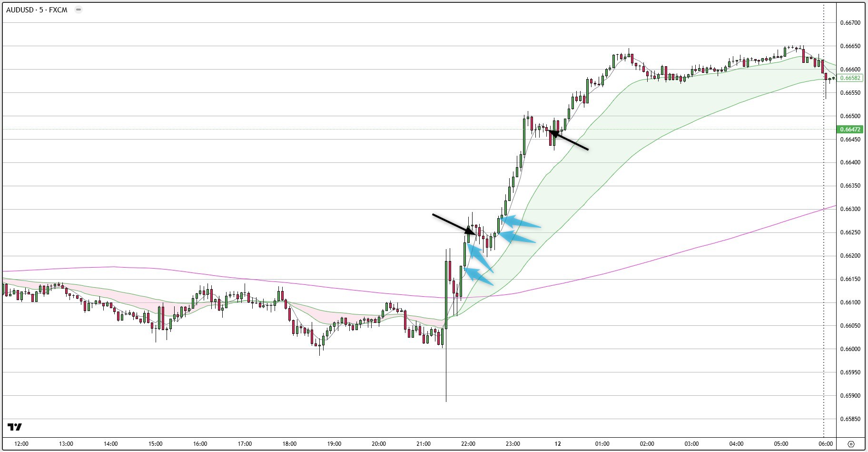Click the 0.65850 price axis label

tap(850, 419)
